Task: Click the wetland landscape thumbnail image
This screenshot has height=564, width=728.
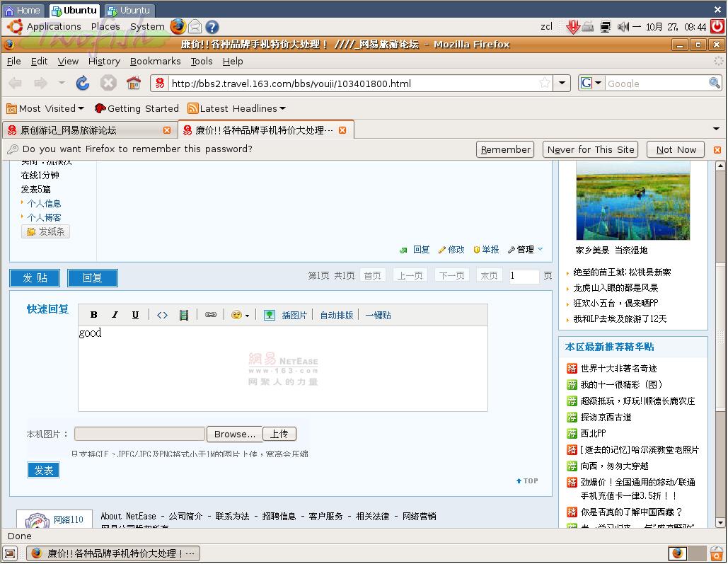Action: pyautogui.click(x=632, y=200)
